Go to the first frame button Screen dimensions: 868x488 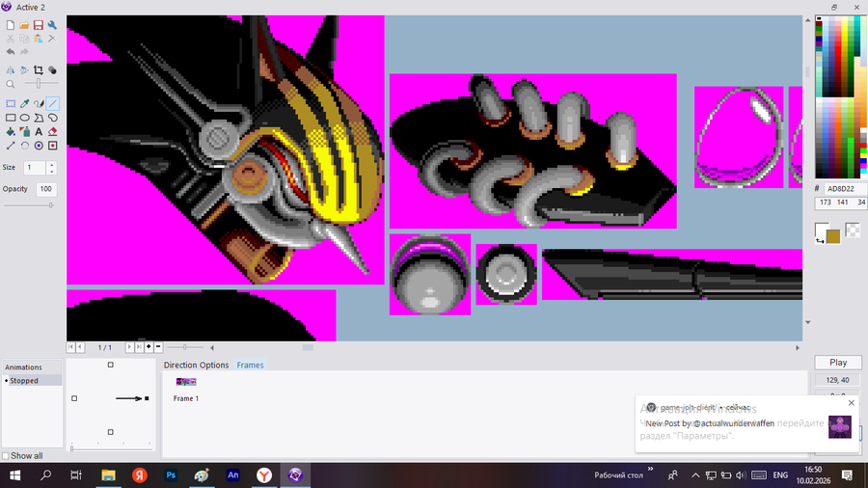[x=70, y=347]
